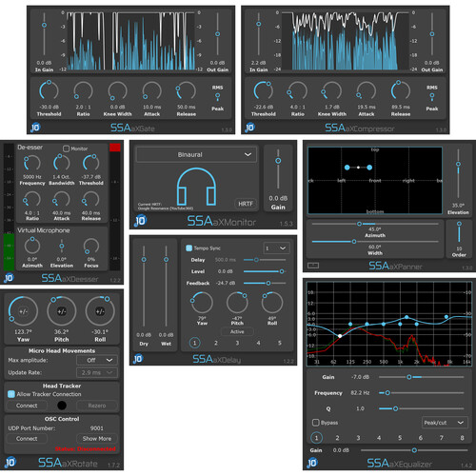The width and height of the screenshot is (476, 476).
Task: Toggle the Active button in aXDelay
Action: point(237,331)
